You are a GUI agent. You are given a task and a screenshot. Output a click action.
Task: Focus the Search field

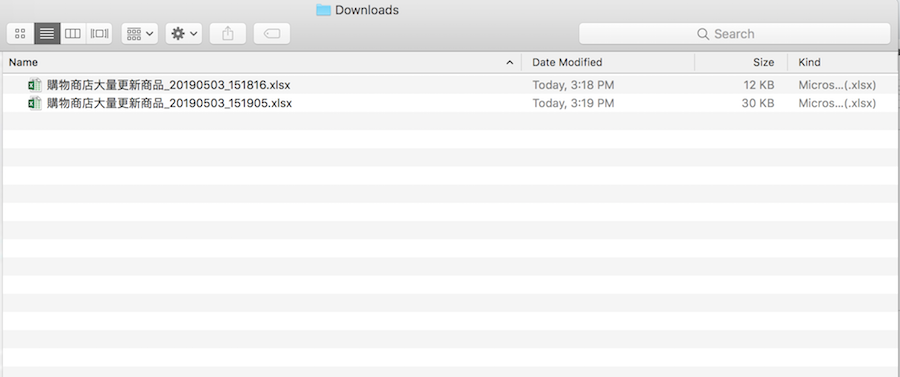point(734,34)
